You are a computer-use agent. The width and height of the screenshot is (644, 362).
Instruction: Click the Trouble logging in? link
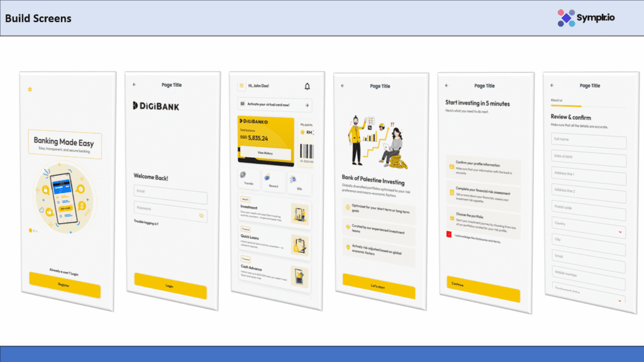[x=146, y=223]
